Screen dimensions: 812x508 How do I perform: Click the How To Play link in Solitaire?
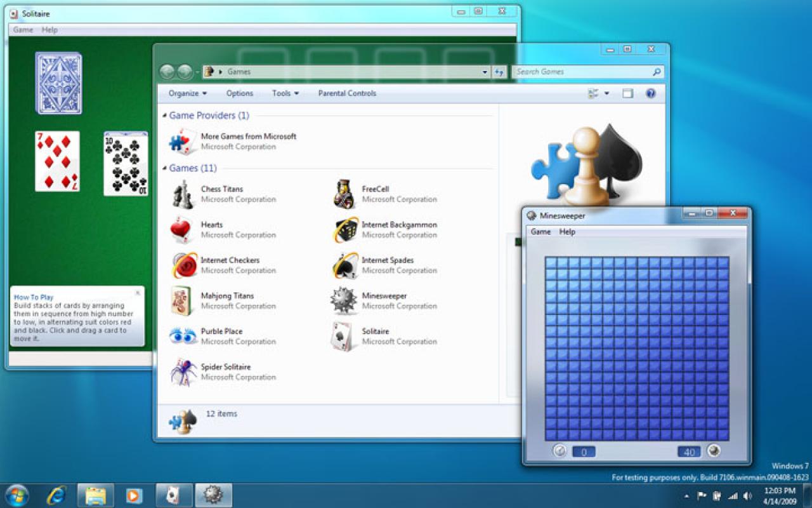click(34, 297)
